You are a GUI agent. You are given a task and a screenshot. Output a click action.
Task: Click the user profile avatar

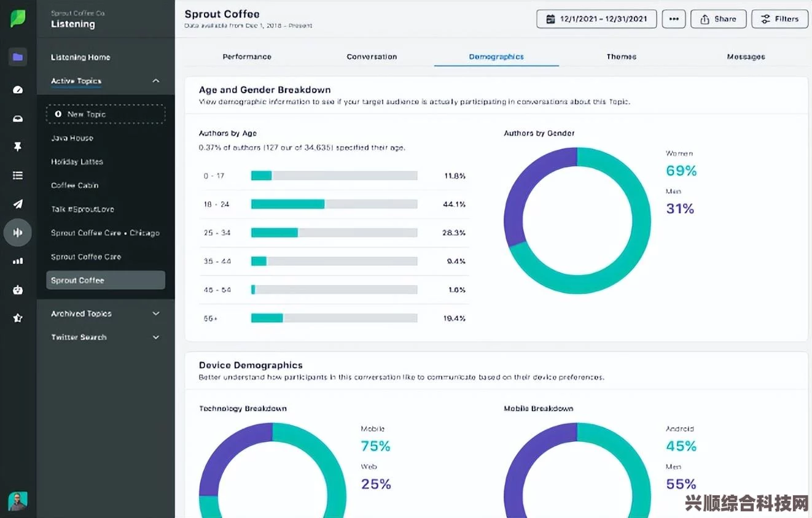(18, 501)
